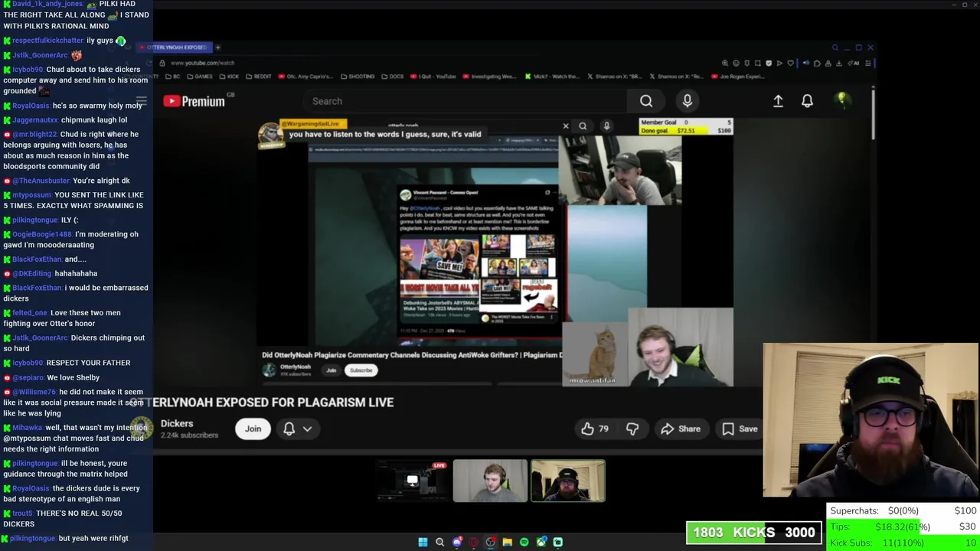Click the heart bookmark icon in address bar

(x=791, y=63)
